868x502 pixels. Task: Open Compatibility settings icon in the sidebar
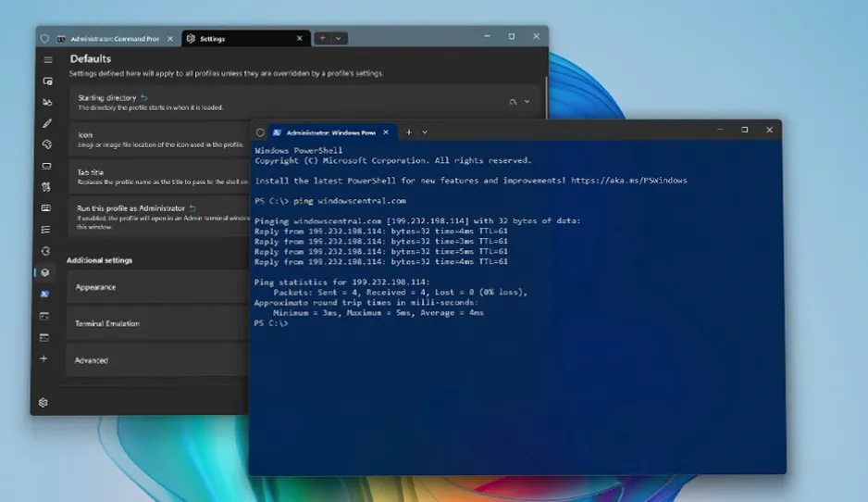(46, 187)
